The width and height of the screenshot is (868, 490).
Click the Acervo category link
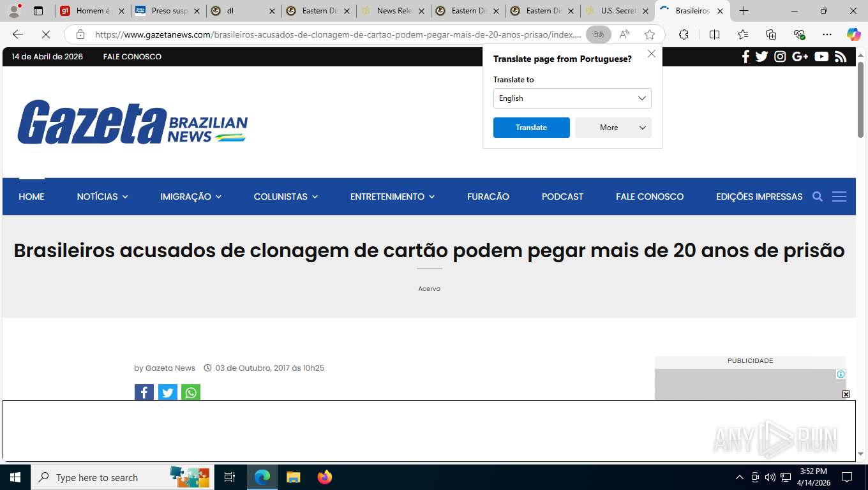click(x=429, y=288)
